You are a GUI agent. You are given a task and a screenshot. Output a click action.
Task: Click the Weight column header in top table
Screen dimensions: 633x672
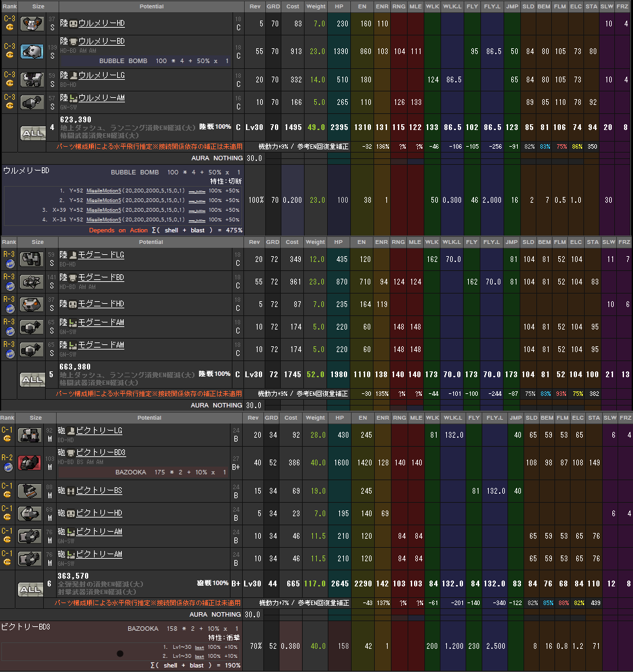(x=315, y=6)
